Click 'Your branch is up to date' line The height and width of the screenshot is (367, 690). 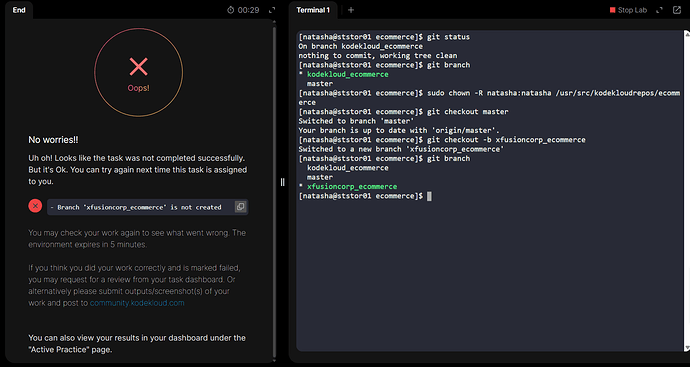399,130
